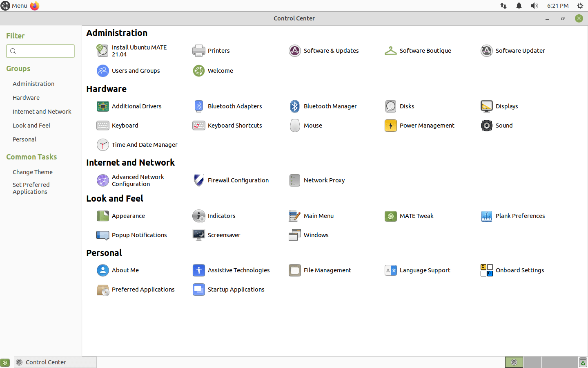The image size is (588, 368).
Task: Open Plank Preferences icon
Action: pyautogui.click(x=487, y=216)
